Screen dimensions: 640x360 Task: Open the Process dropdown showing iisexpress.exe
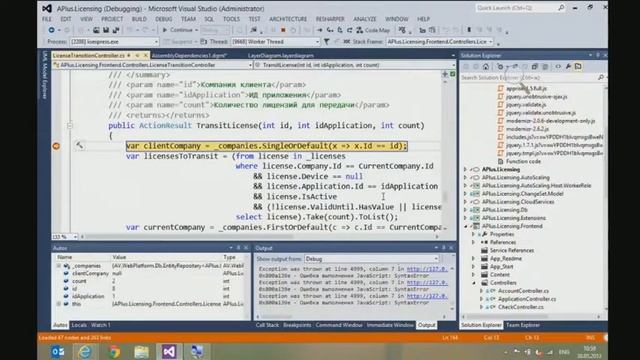(x=114, y=42)
